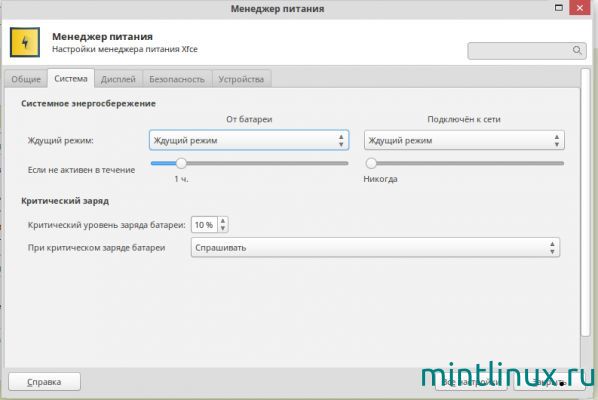Screen dimensions: 598x400
Task: Open the Дисплей tab
Action: pos(118,79)
